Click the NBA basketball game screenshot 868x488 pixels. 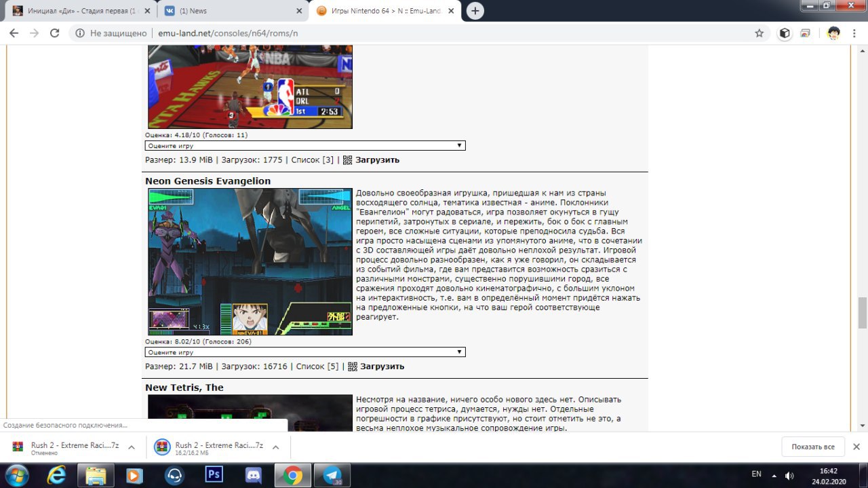pos(250,87)
